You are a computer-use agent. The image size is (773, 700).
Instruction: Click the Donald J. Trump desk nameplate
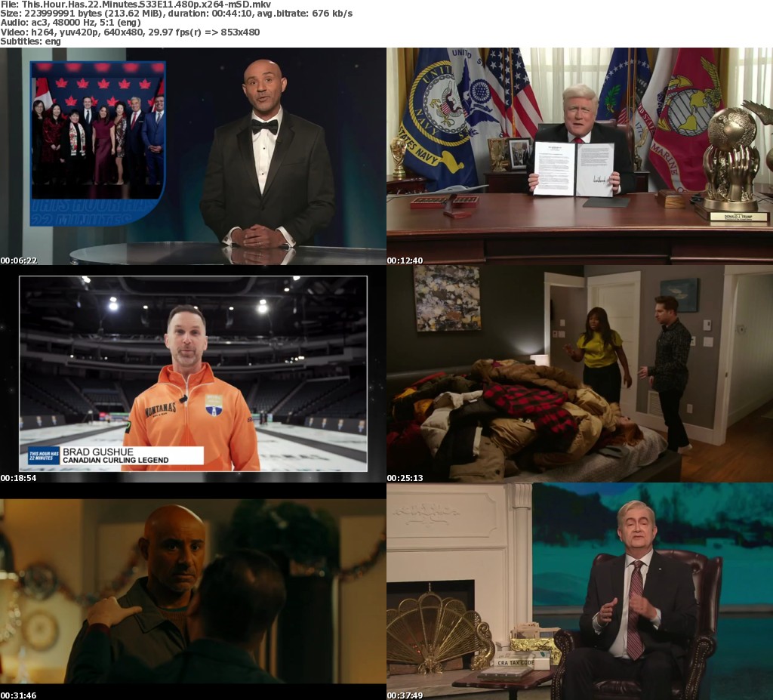(x=739, y=216)
